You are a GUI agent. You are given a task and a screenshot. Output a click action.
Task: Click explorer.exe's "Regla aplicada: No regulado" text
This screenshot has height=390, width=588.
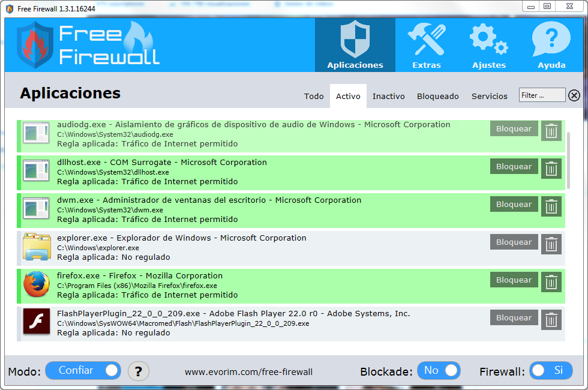pos(113,257)
